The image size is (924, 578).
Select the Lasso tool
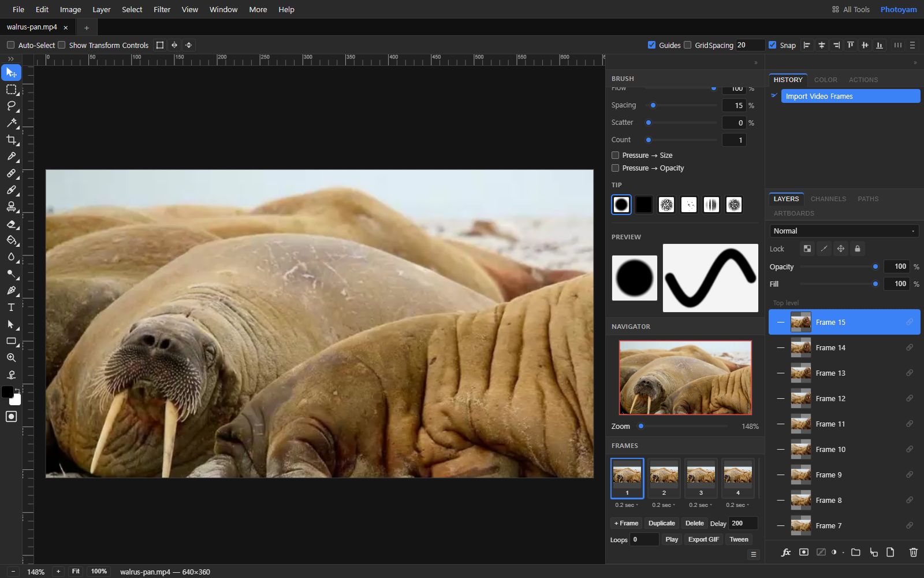point(11,106)
